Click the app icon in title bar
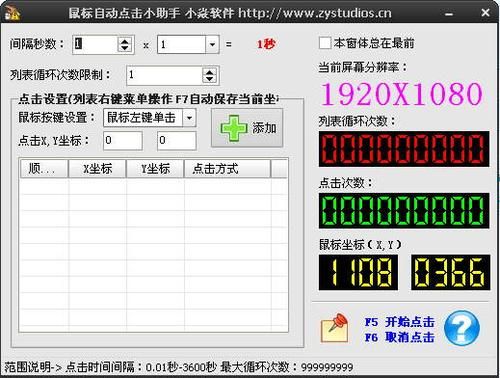This screenshot has height=378, width=500. (x=12, y=13)
